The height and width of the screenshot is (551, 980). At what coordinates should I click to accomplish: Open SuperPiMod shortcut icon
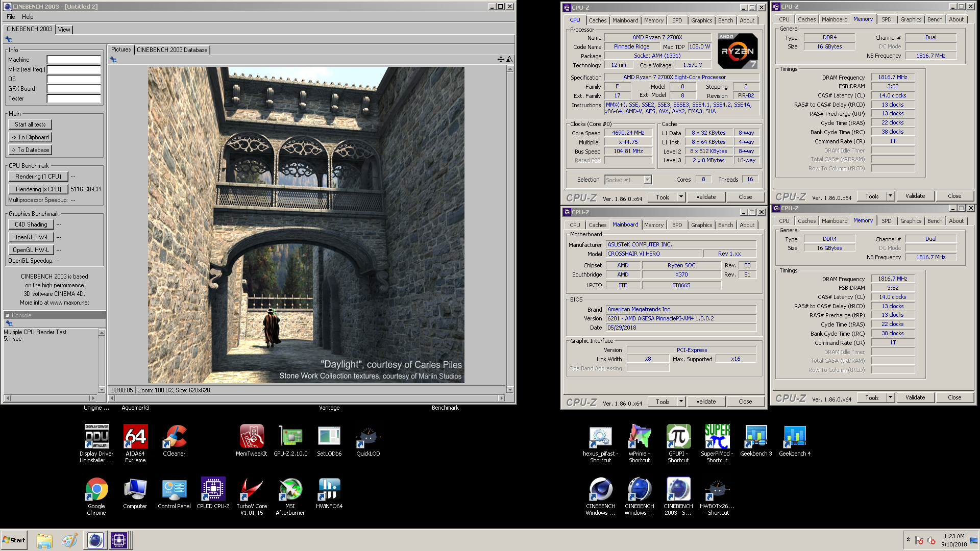pyautogui.click(x=717, y=443)
